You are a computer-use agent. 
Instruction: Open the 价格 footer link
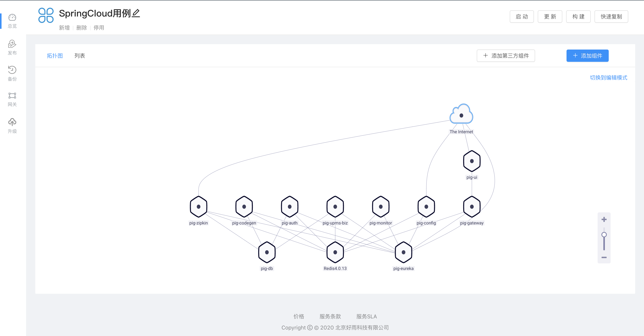coord(299,316)
